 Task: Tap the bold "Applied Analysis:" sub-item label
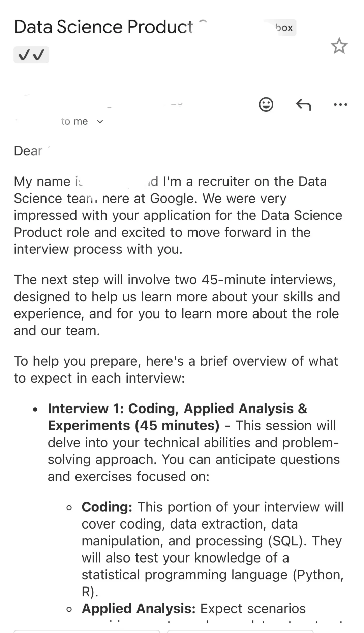click(x=139, y=609)
